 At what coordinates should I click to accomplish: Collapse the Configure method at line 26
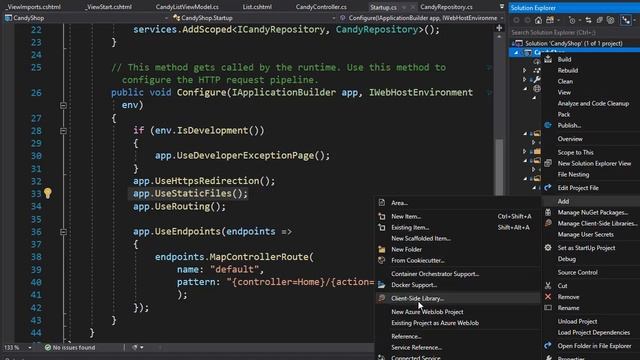63,105
